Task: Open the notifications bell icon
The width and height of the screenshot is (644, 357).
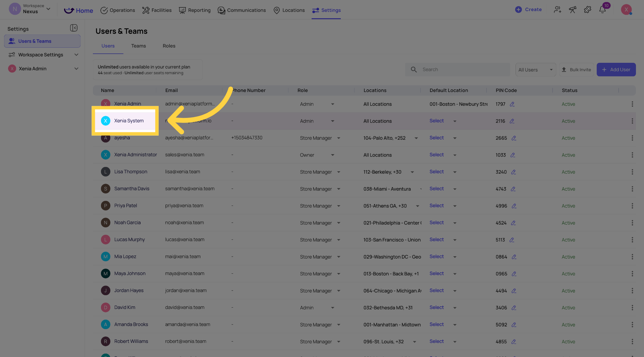Action: [x=602, y=10]
